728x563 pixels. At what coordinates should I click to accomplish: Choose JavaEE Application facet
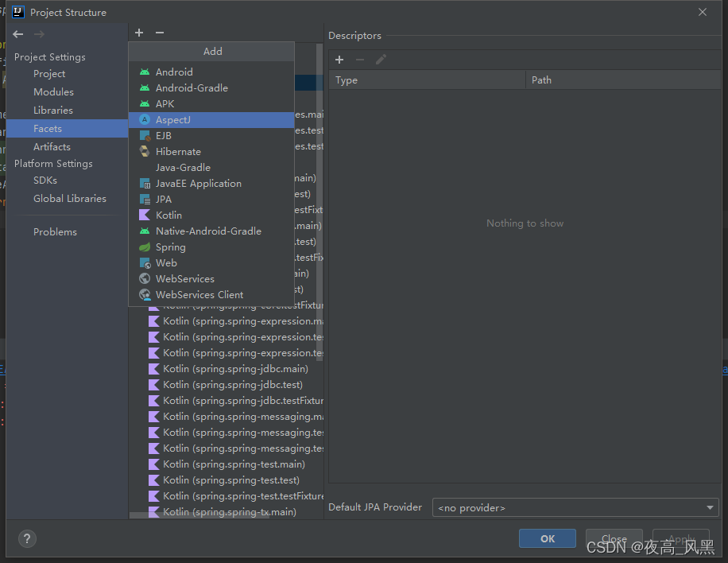[x=211, y=184]
